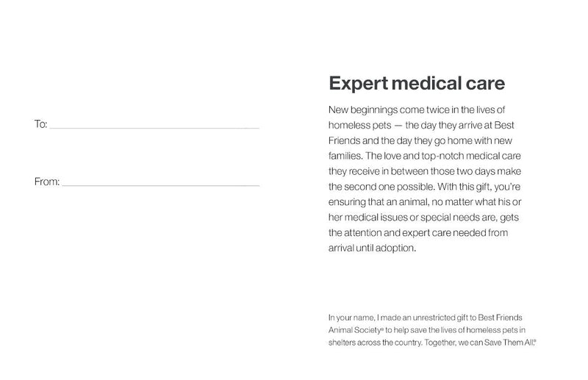Click the line starting "homeless pets — the day"

click(x=427, y=124)
